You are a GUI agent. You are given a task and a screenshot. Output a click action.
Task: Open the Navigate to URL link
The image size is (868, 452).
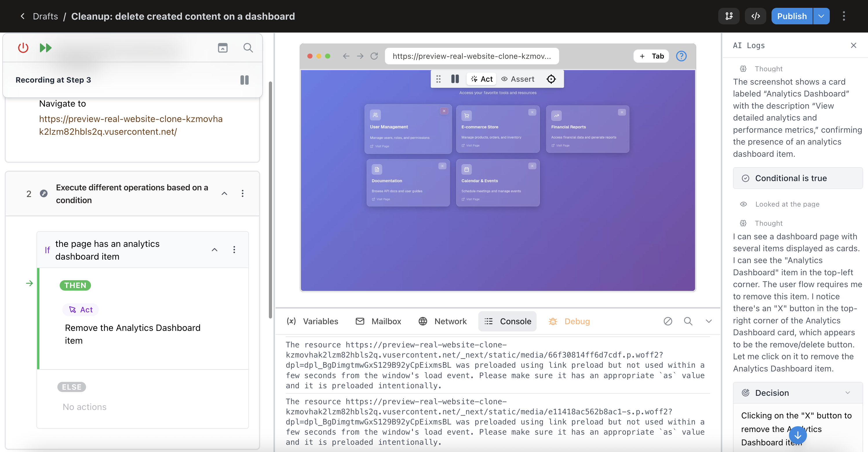pyautogui.click(x=131, y=125)
